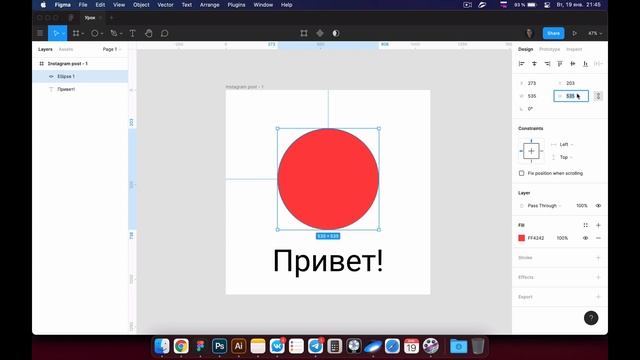The width and height of the screenshot is (640, 360).
Task: Click the user avatar in toolbar
Action: pos(529,33)
